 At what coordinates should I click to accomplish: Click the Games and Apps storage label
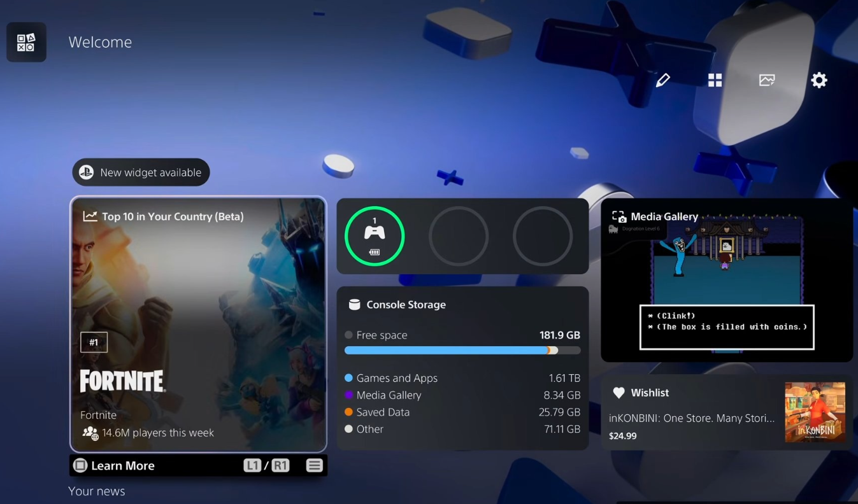397,378
